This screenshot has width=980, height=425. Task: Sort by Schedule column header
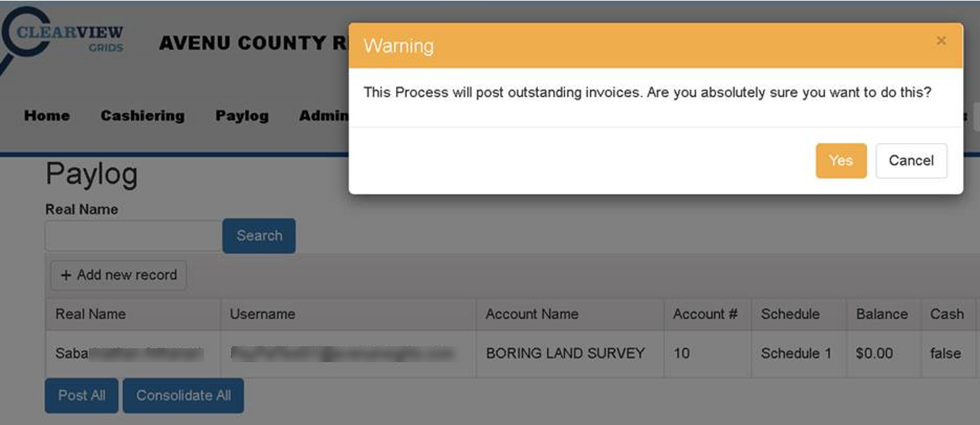790,314
